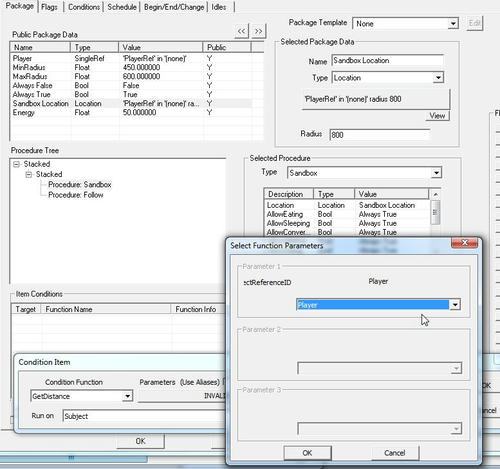The width and height of the screenshot is (500, 469).
Task: Click the Radius input field
Action: point(380,135)
